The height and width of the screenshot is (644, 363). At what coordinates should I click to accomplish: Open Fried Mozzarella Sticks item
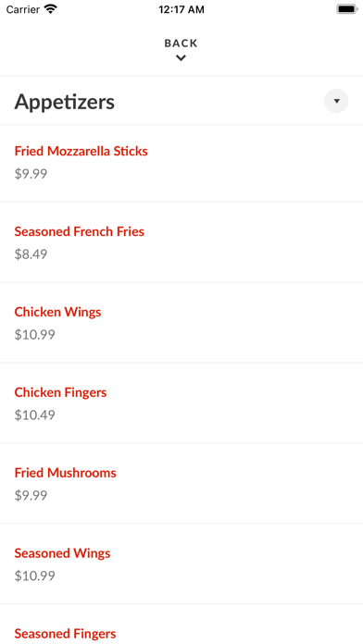[x=181, y=163]
